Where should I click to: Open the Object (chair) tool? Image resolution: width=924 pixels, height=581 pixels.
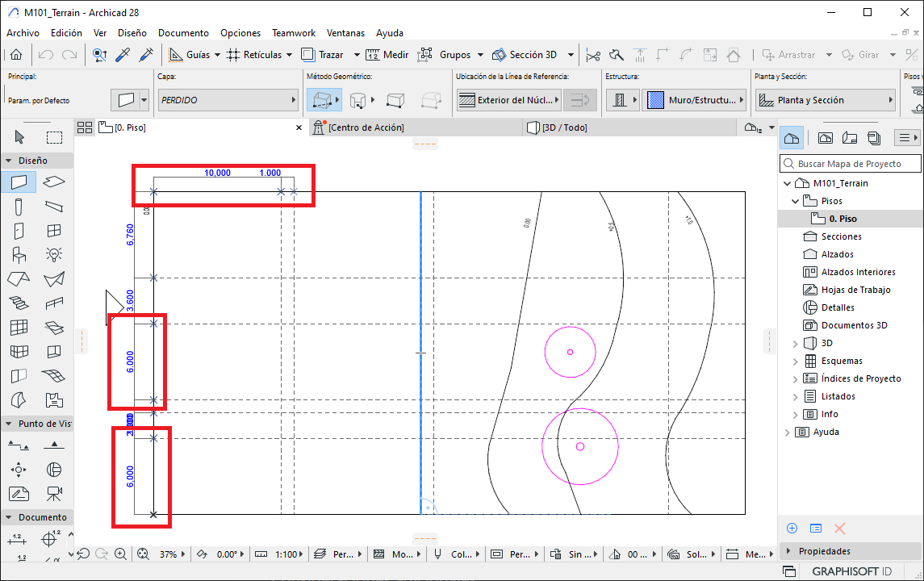click(19, 255)
